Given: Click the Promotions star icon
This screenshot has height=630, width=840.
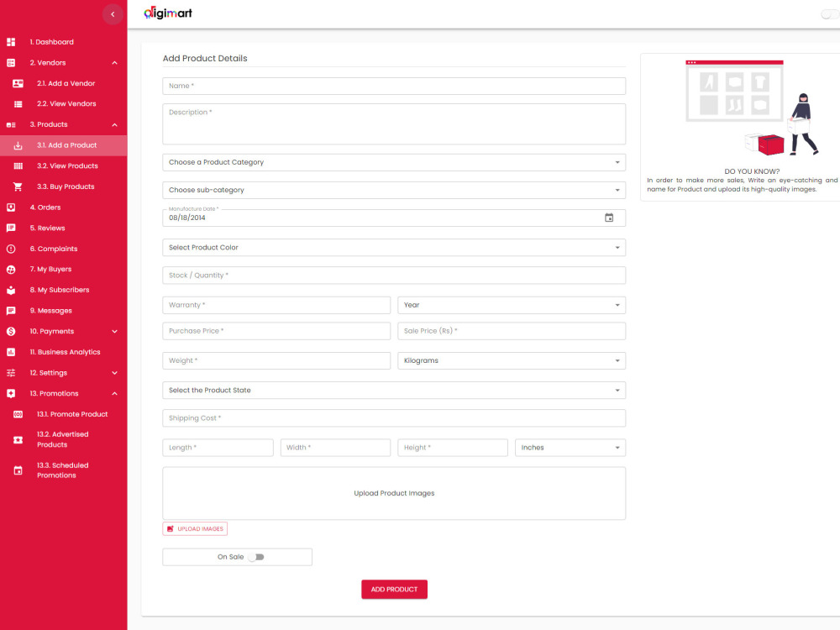Looking at the screenshot, I should (x=11, y=394).
